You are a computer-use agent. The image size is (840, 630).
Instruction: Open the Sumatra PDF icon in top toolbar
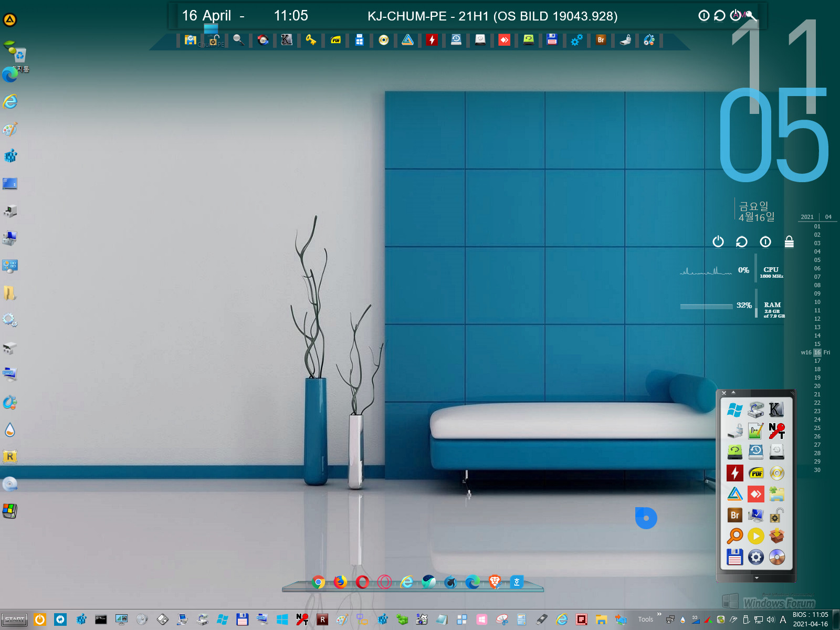(336, 40)
